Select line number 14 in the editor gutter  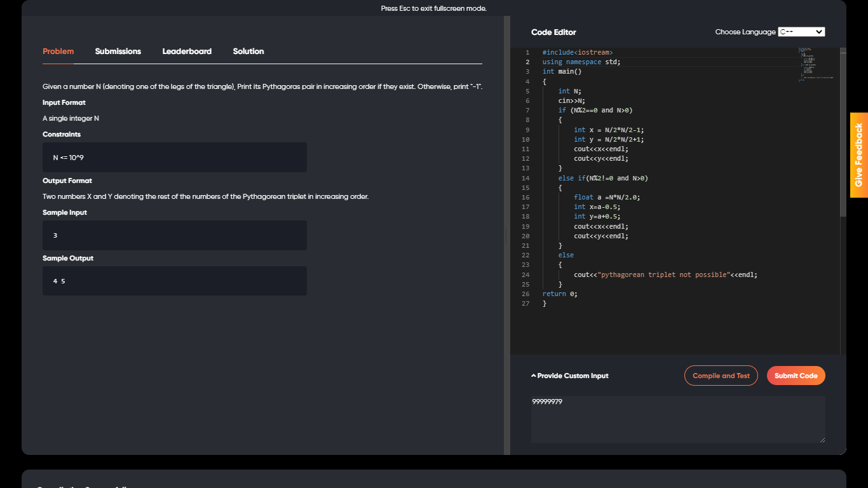coord(526,178)
